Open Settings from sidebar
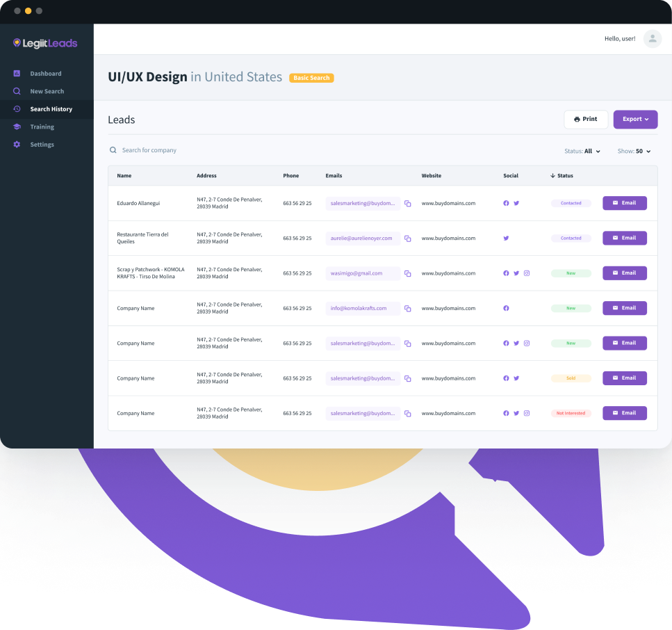Image resolution: width=672 pixels, height=630 pixels. 42,145
